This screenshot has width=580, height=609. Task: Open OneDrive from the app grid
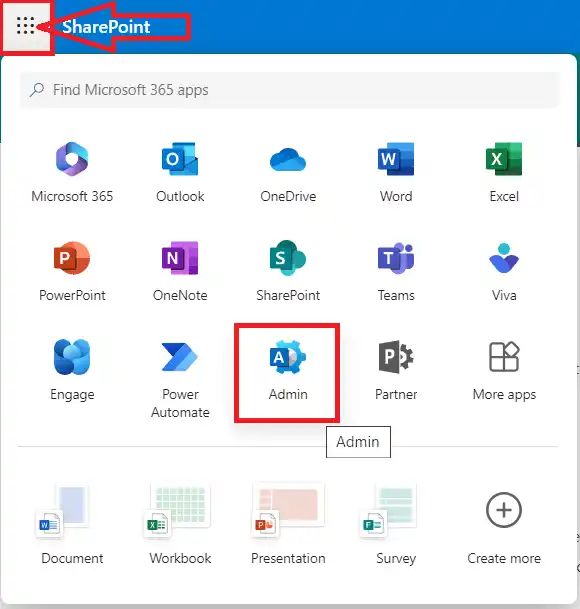[x=288, y=173]
